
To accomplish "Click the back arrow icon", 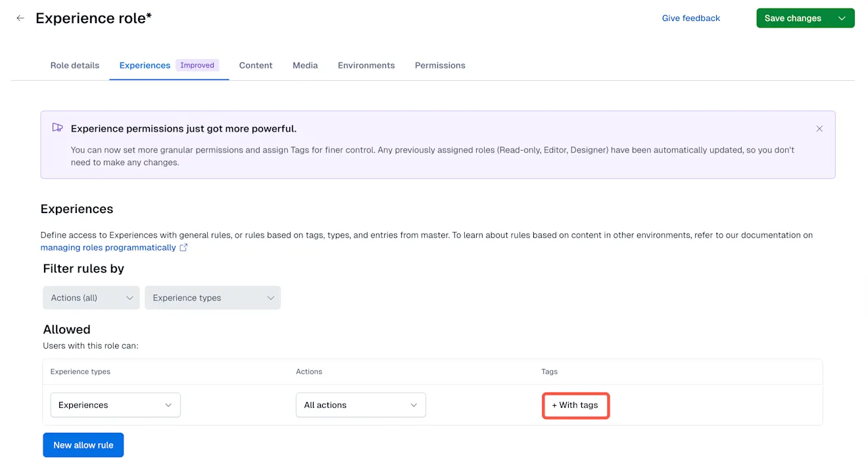I will click(20, 18).
